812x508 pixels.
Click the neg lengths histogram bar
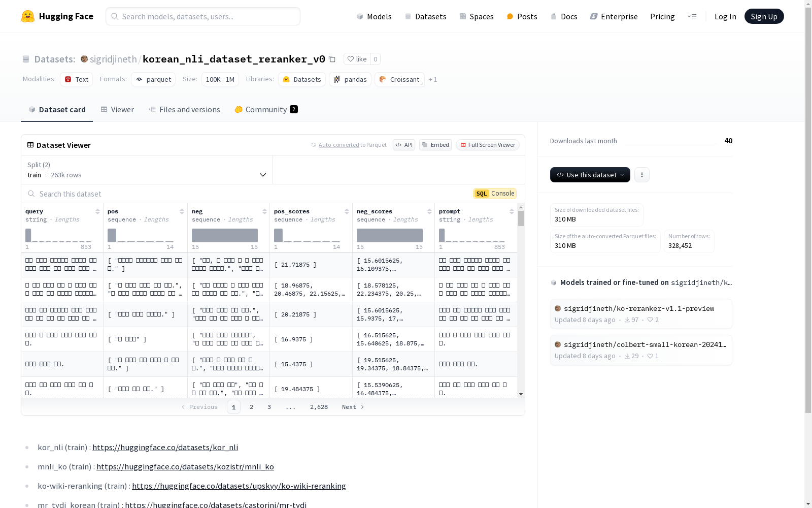point(225,235)
